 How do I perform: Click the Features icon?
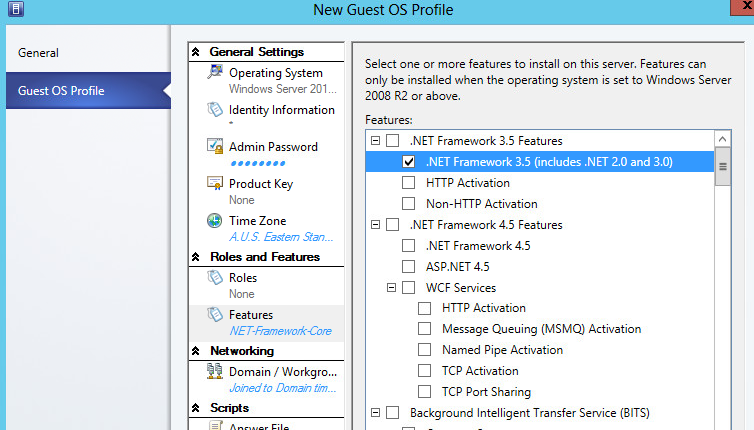tap(214, 314)
